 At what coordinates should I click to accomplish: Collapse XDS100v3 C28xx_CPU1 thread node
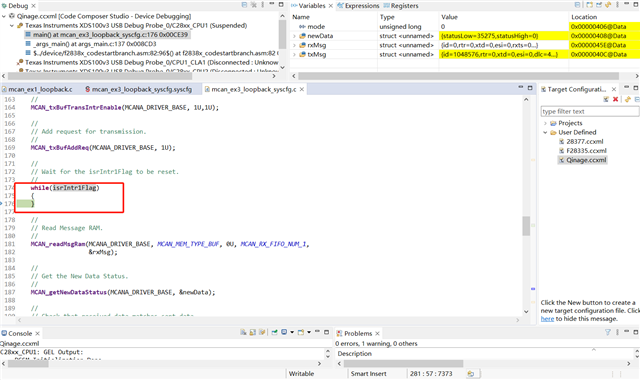pyautogui.click(x=12, y=26)
